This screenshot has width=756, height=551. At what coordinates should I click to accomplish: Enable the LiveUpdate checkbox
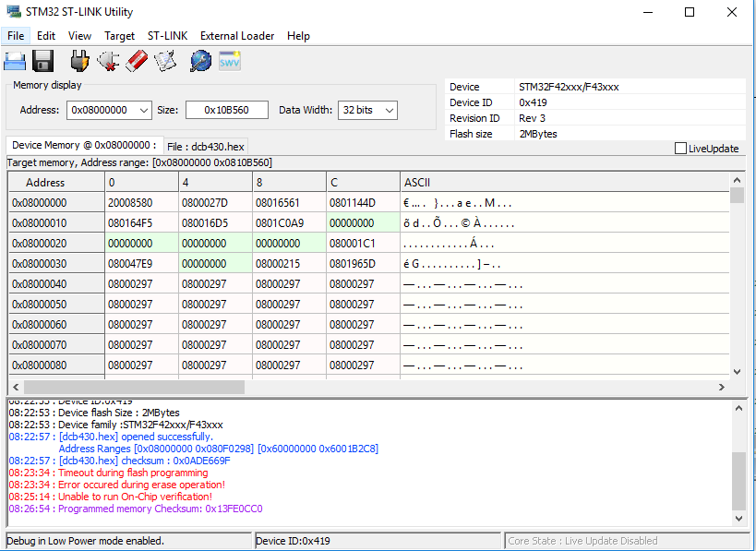(x=680, y=149)
